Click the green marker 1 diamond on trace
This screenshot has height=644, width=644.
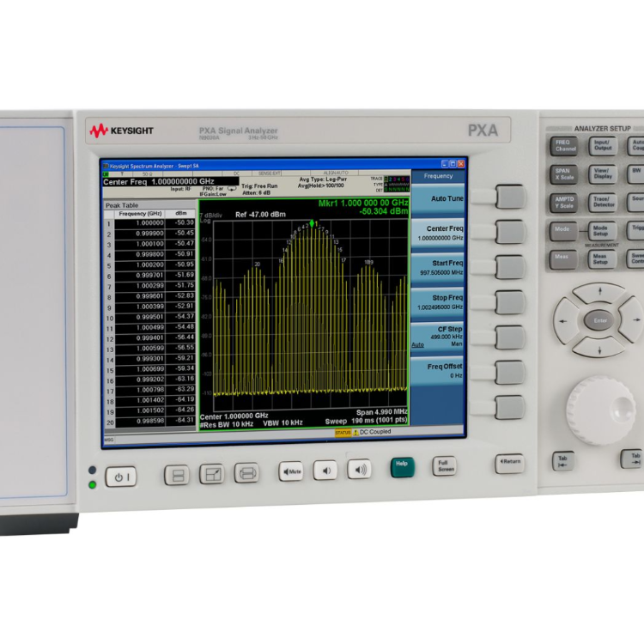click(x=312, y=223)
